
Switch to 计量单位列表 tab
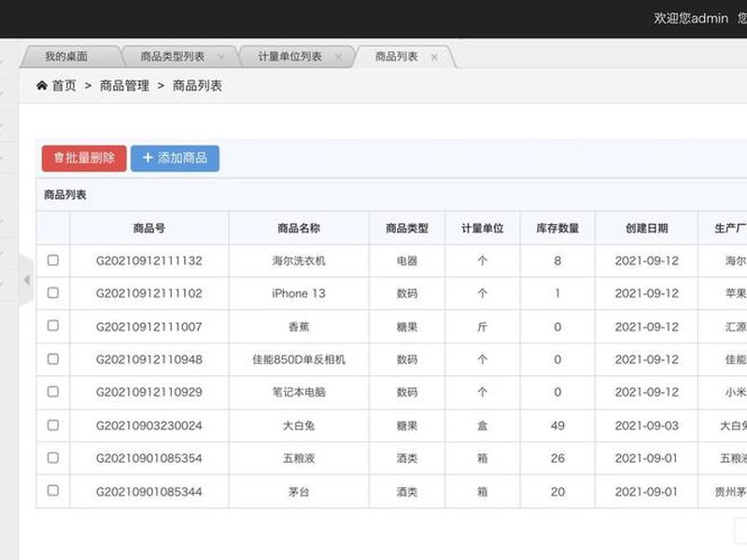(289, 57)
